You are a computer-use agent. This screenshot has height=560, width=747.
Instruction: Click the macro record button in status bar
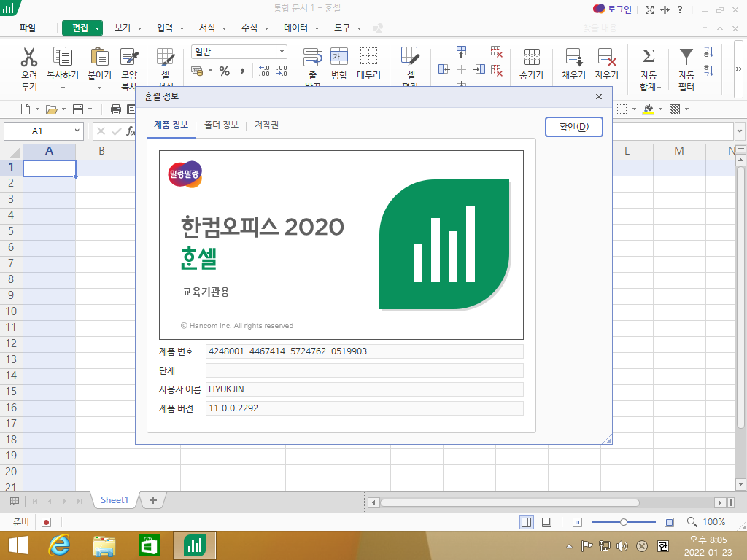(46, 522)
